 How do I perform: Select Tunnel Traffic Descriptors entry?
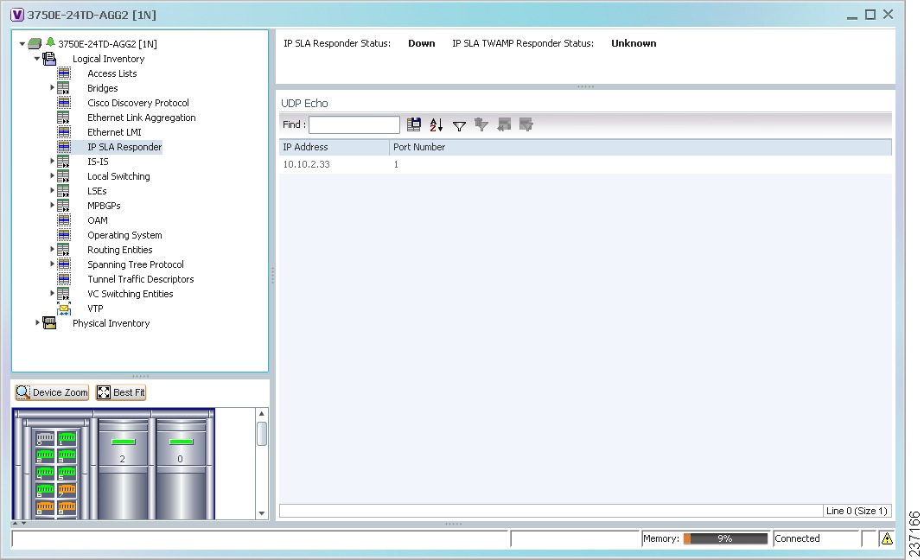tap(140, 279)
